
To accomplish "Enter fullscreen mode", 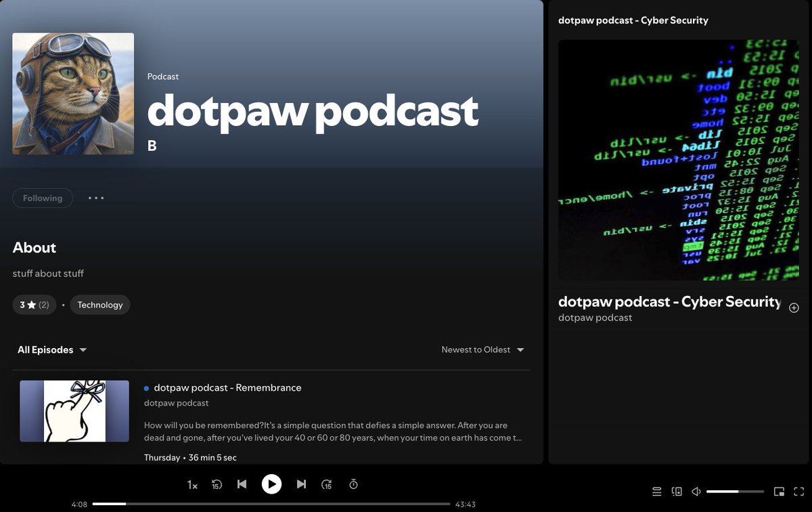I will (800, 491).
